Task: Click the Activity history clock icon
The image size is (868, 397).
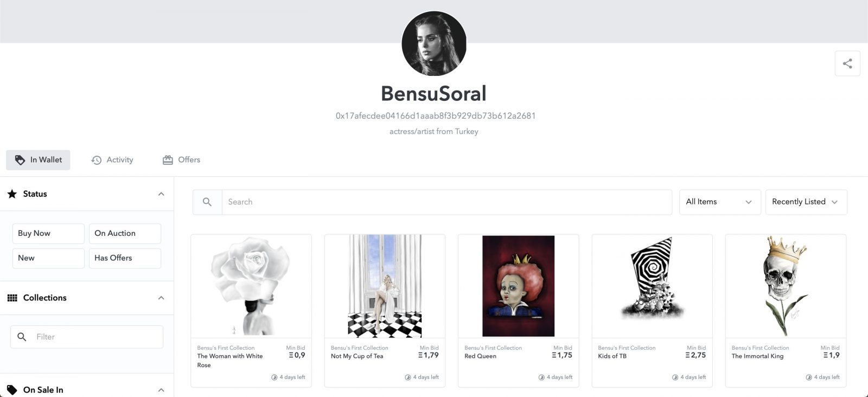Action: click(97, 160)
